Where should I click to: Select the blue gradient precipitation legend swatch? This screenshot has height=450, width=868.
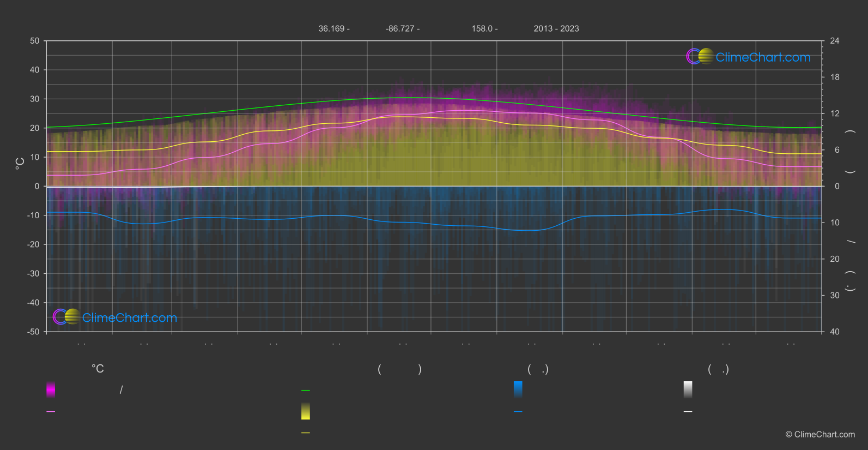tap(518, 389)
